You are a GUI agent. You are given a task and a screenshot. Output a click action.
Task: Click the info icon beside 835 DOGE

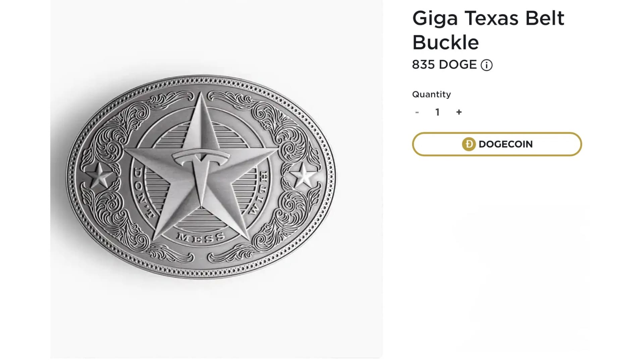486,65
